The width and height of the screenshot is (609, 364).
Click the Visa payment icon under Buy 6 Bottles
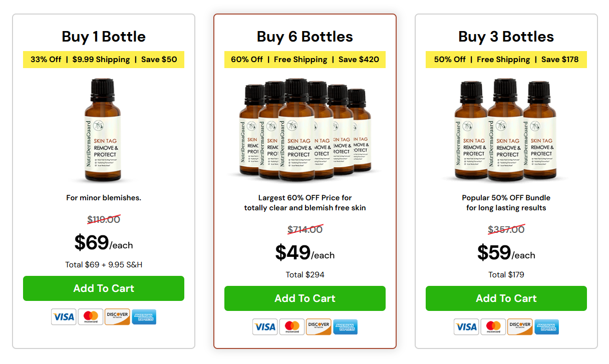(x=265, y=326)
